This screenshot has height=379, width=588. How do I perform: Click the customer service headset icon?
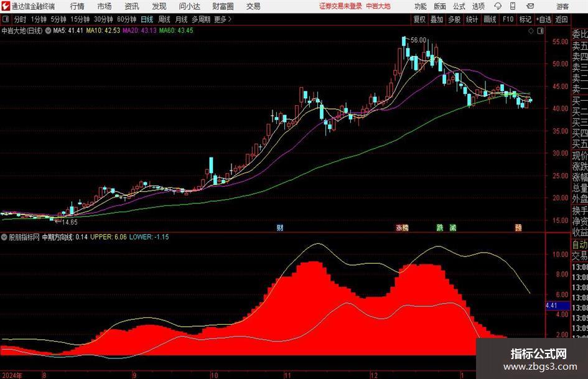(498, 6)
